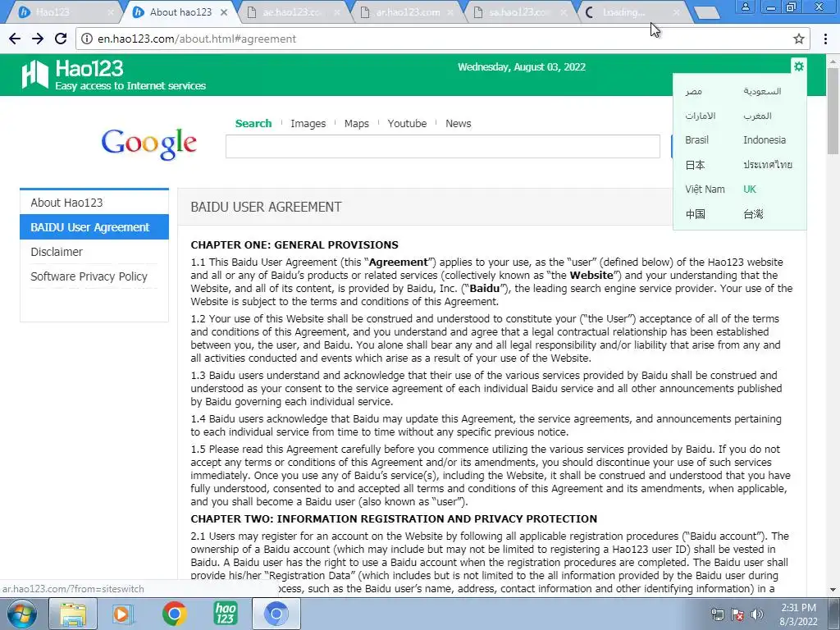Click the network tray icon
The width and height of the screenshot is (840, 630).
(717, 614)
